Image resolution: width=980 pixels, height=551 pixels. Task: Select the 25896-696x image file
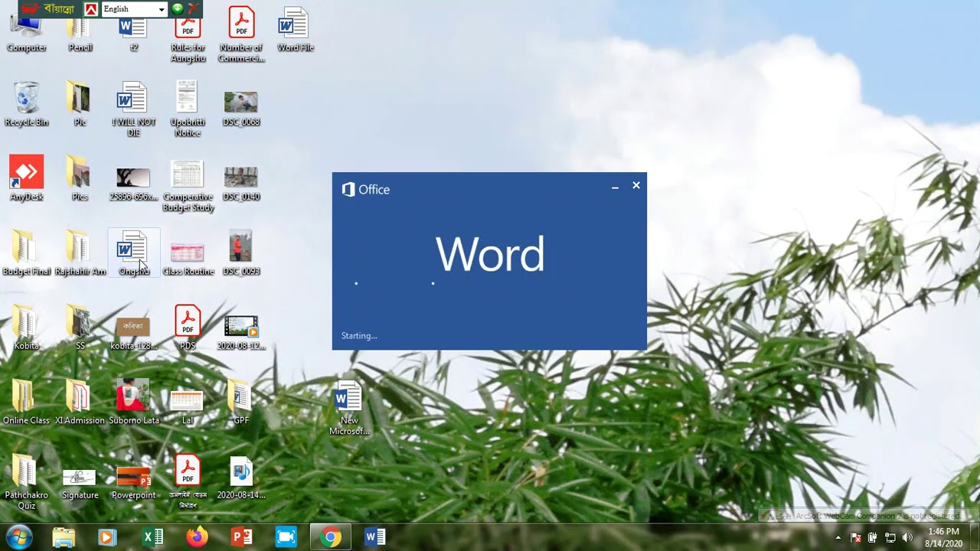133,184
